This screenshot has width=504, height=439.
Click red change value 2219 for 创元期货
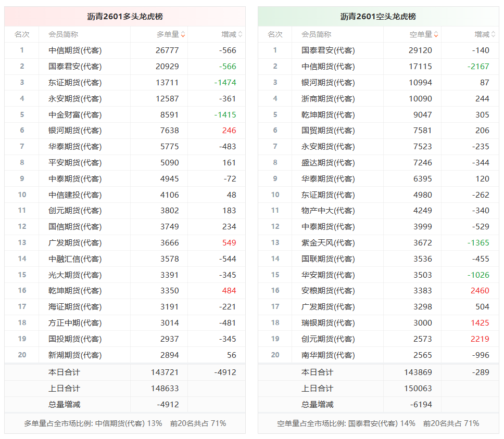click(x=480, y=339)
